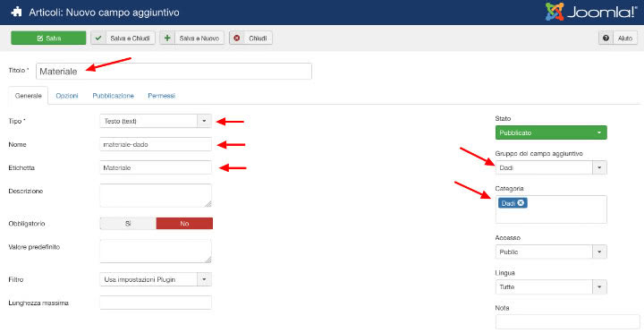
Task: Open the Aiuto help button
Action: 618,38
